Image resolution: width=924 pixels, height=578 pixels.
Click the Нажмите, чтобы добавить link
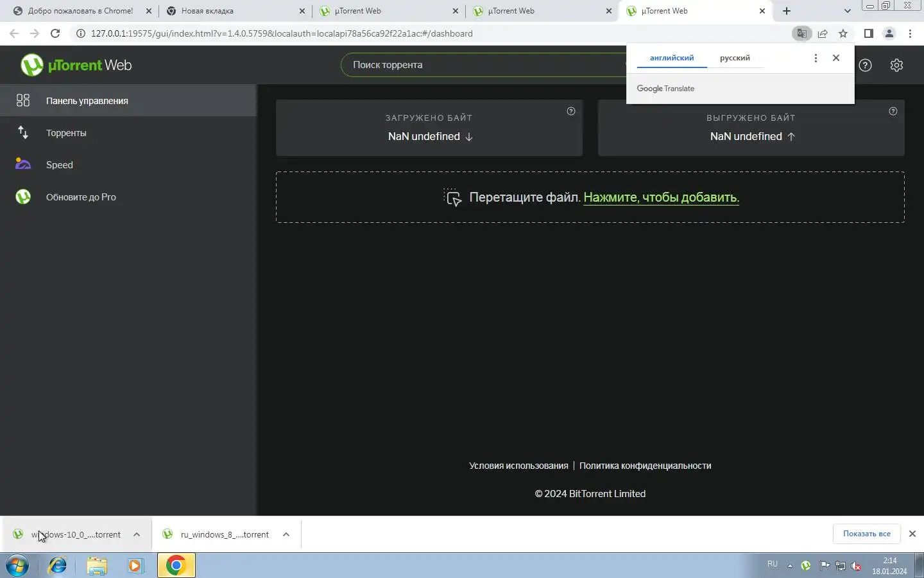tap(661, 197)
